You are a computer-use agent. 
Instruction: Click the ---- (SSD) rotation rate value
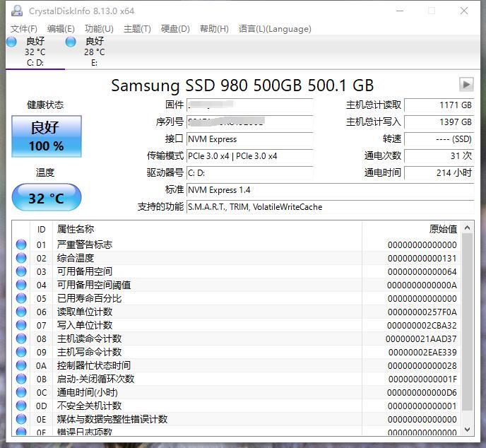tap(439, 139)
